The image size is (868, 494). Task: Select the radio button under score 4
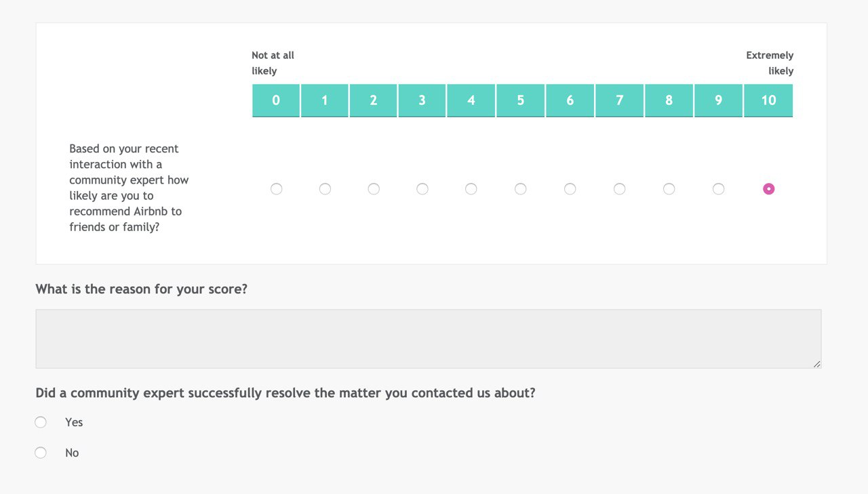coord(471,189)
